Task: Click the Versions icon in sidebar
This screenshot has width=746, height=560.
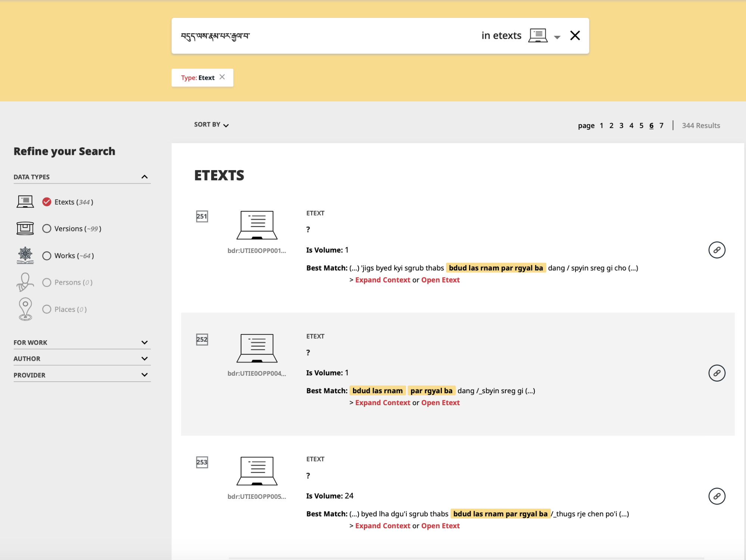Action: 25,228
